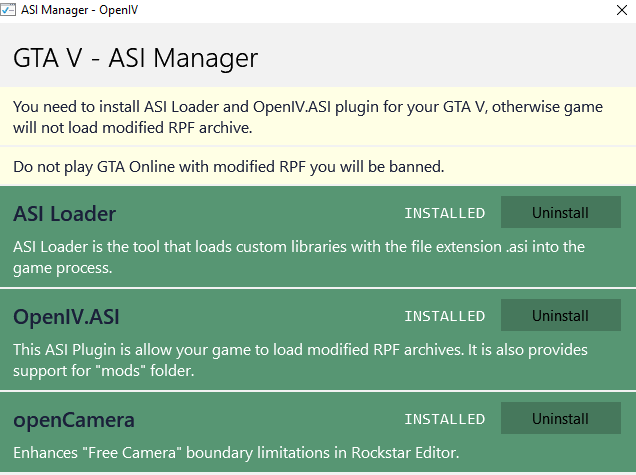
Task: Click the INSTALLED status for openCamera
Action: (444, 418)
